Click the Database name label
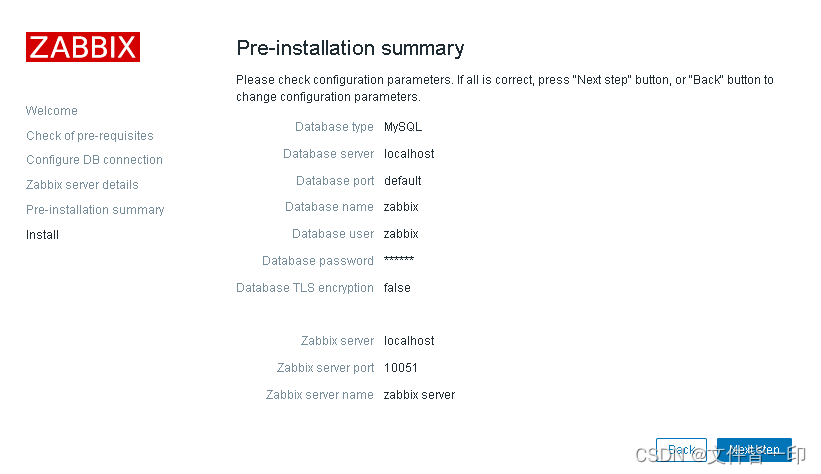 click(329, 207)
